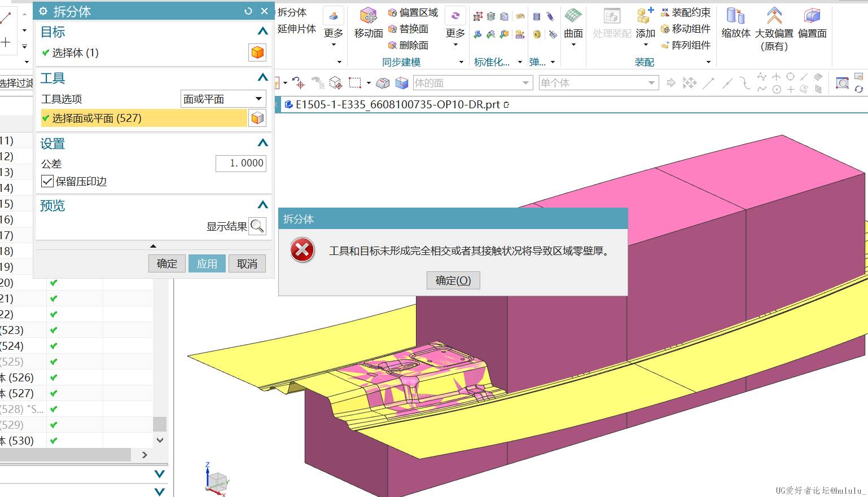868x497 pixels.
Task: Open Split Body dialog gear settings
Action: 43,11
